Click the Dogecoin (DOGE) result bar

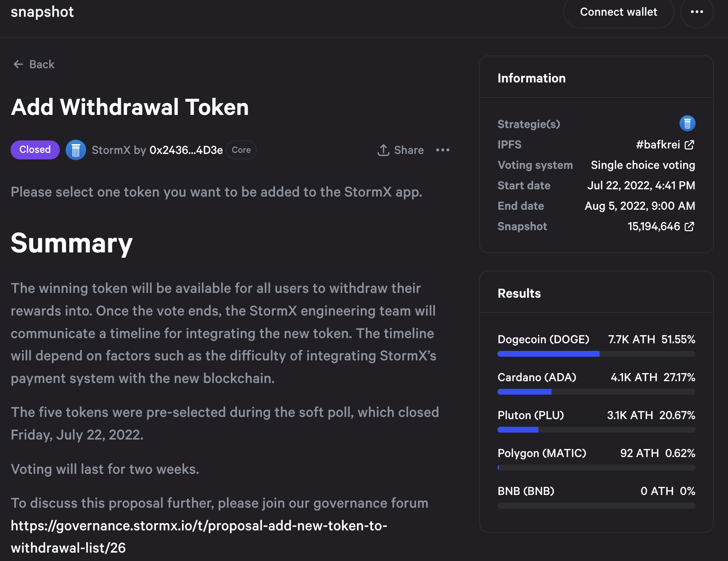[596, 354]
